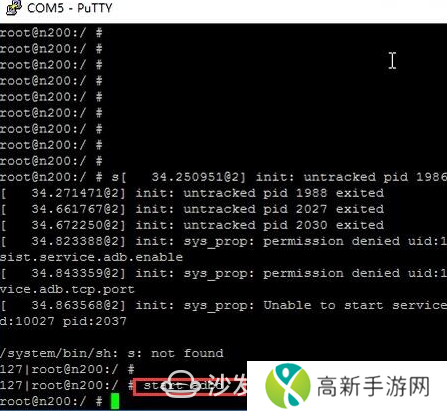This screenshot has height=411, width=447.
Task: Click the 'd:10027 pid:2037' line
Action: [x=63, y=321]
